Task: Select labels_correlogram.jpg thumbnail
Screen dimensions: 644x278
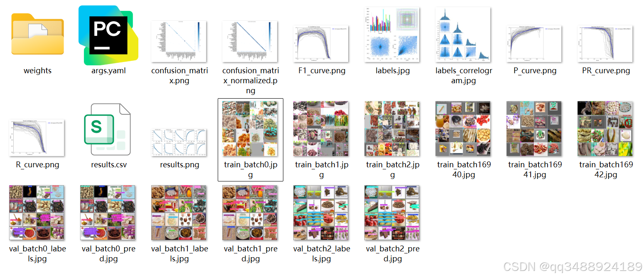Action: click(464, 35)
